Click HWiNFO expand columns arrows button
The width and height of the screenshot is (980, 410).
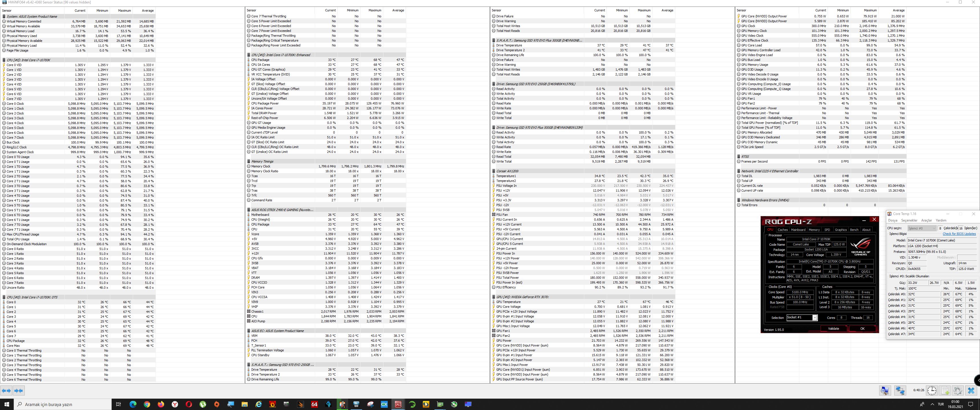(x=7, y=391)
